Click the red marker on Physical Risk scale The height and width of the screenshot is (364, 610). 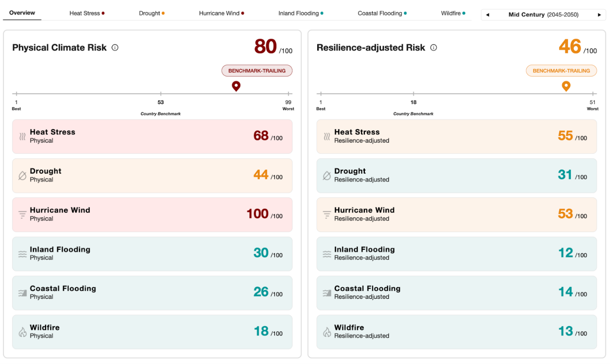[x=236, y=86]
